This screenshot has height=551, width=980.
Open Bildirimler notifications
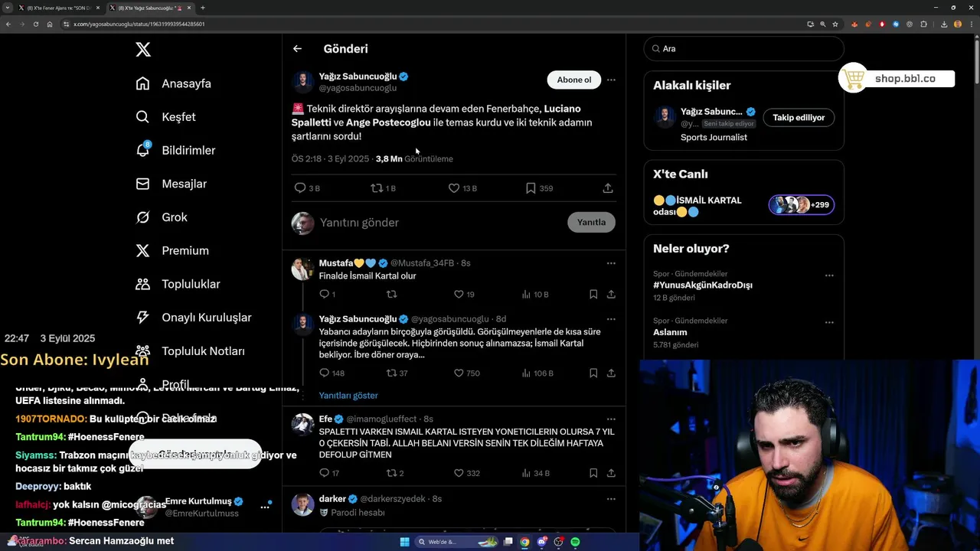[175, 150]
